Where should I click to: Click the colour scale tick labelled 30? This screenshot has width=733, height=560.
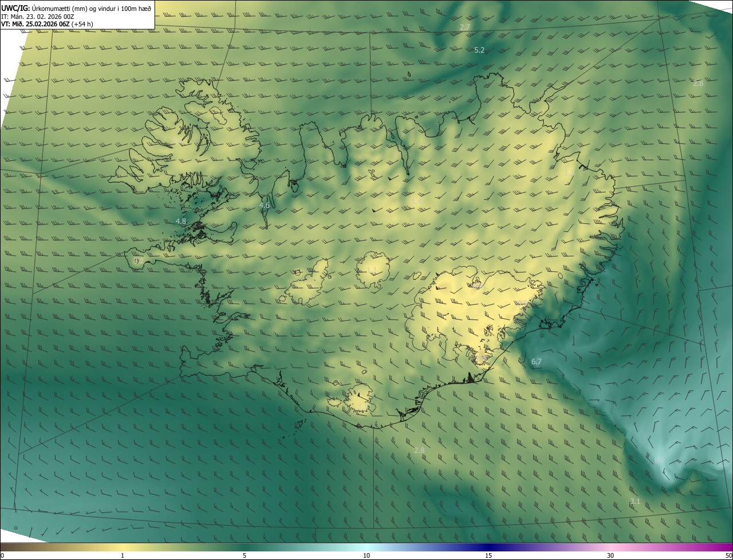pos(610,555)
